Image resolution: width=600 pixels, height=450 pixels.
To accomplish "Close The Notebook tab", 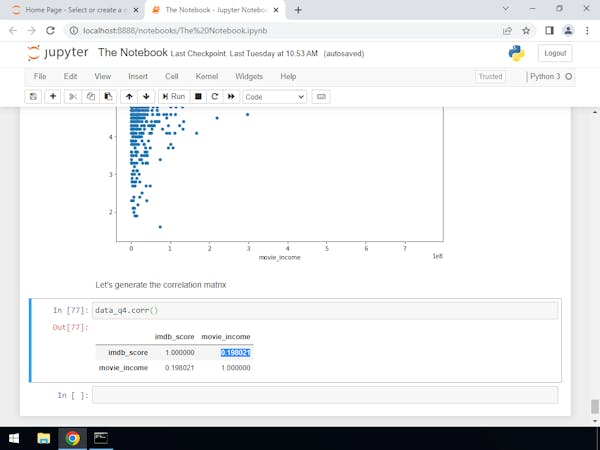I will [276, 10].
